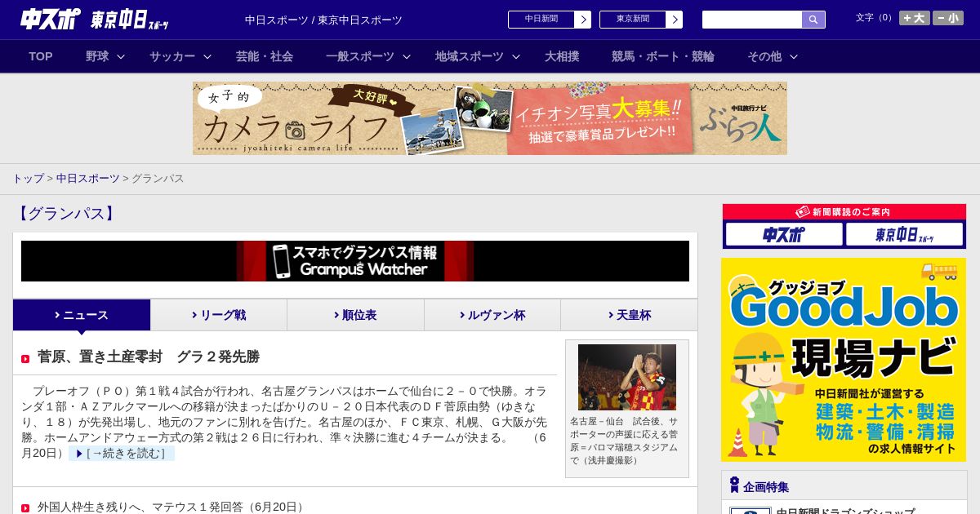The height and width of the screenshot is (514, 980).
Task: Click the search magnifier button
Action: point(813,20)
